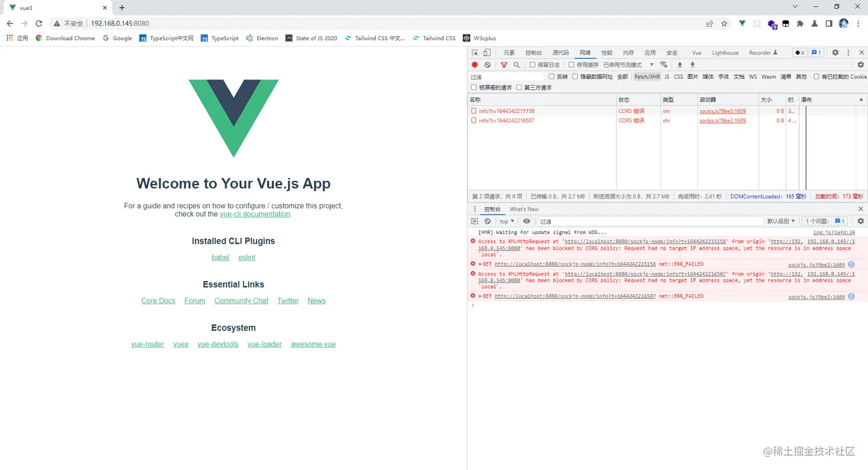The height and width of the screenshot is (470, 868).
Task: Click the Fetch/XHR request type filter
Action: (x=648, y=76)
